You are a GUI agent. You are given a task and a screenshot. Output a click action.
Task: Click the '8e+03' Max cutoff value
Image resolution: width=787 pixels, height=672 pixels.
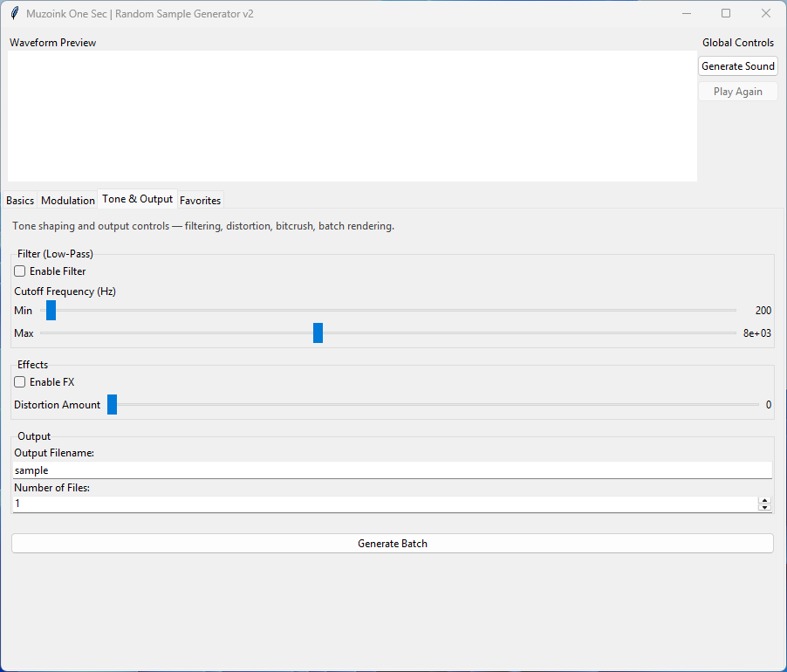(x=756, y=333)
